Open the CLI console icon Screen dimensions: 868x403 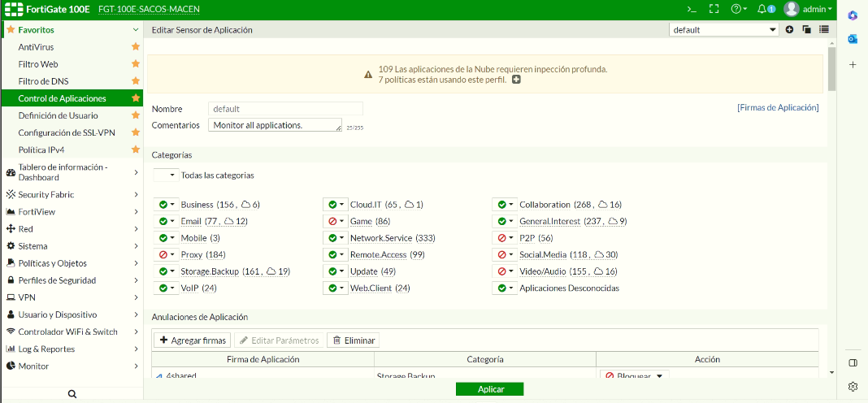click(x=692, y=9)
